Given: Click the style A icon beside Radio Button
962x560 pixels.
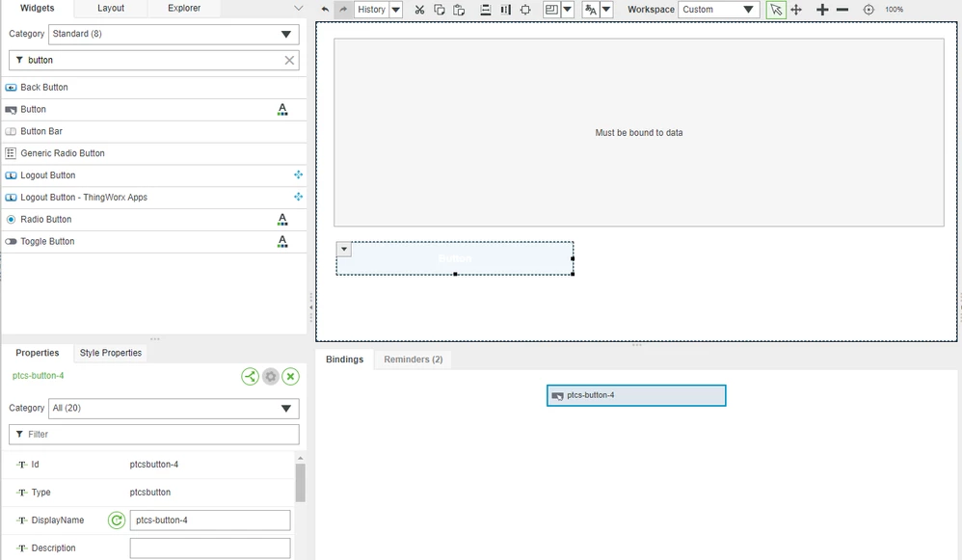Looking at the screenshot, I should [x=282, y=220].
